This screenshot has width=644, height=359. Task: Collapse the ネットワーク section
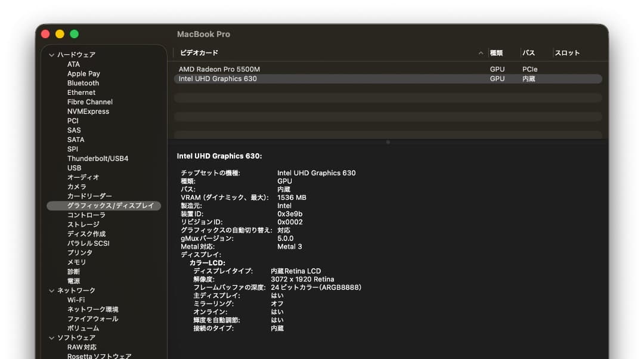pos(52,290)
